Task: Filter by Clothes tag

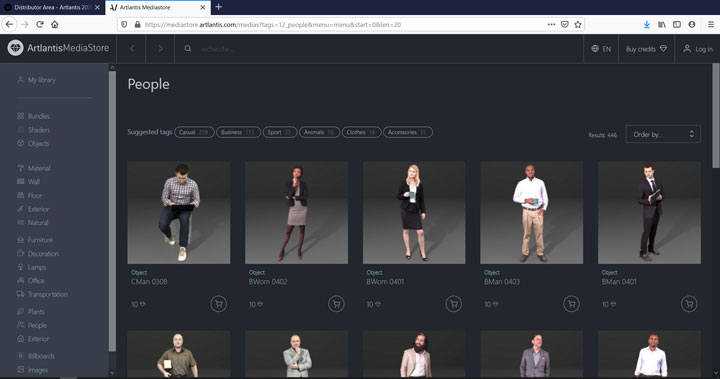Action: (361, 132)
